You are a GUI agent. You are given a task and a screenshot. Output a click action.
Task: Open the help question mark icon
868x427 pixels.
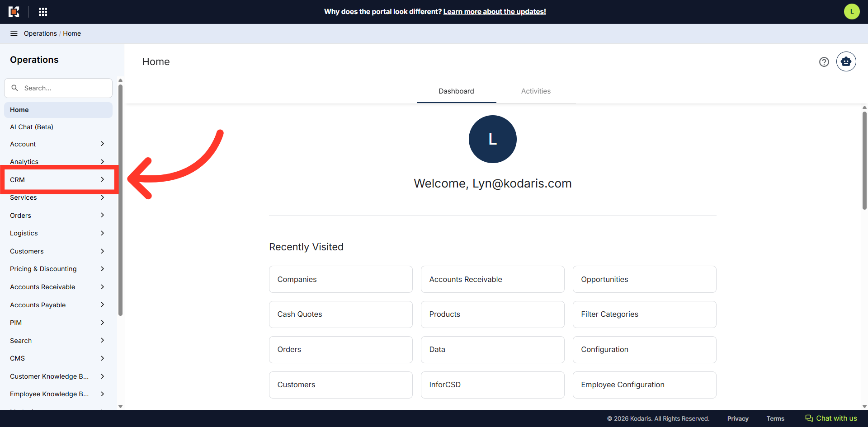[824, 62]
